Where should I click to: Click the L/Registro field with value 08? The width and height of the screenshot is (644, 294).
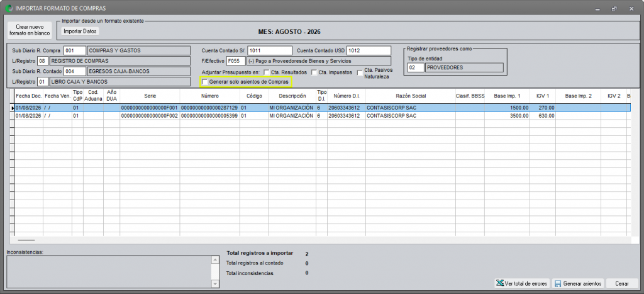pos(43,61)
